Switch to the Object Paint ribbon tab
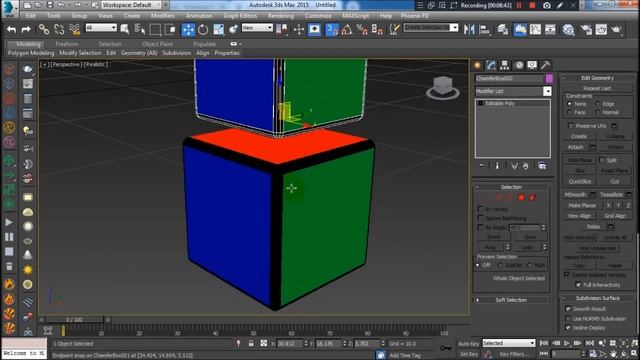 point(158,44)
